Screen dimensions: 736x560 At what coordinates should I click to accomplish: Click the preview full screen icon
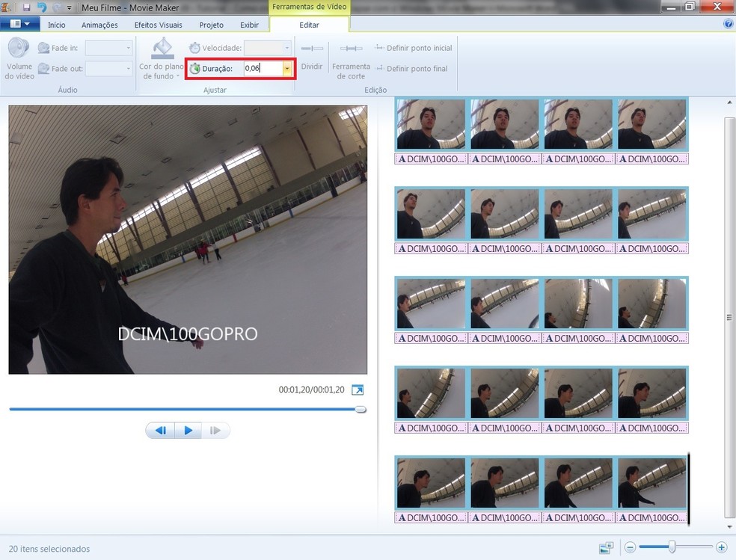358,390
